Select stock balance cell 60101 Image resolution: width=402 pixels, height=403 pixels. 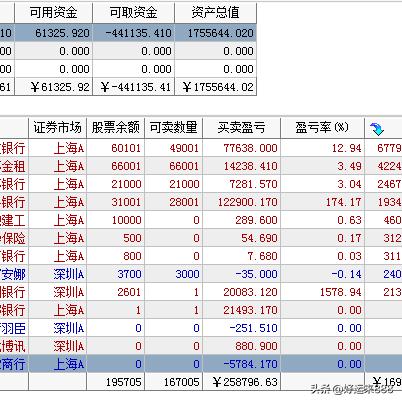coord(115,148)
